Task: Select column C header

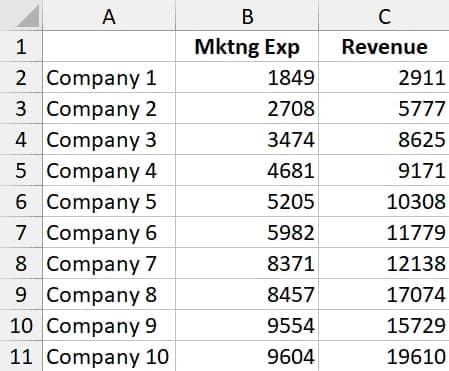Action: tap(384, 15)
